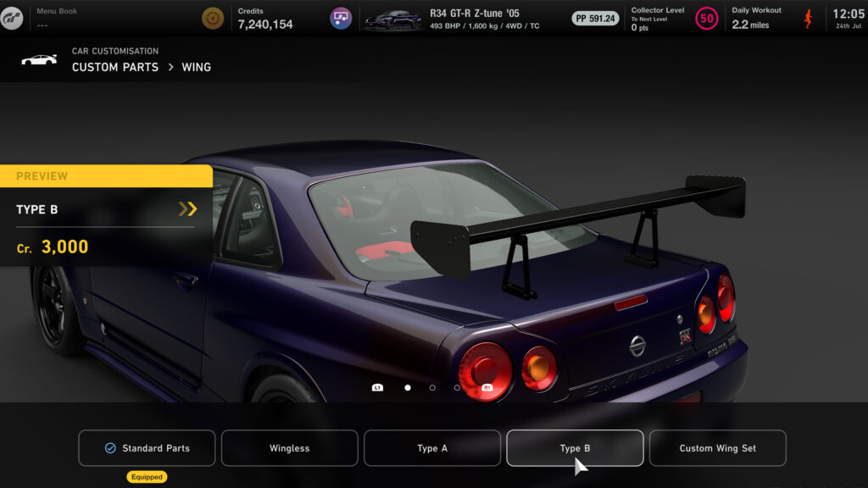Choose the Type A wing
The image size is (868, 488).
tap(432, 448)
